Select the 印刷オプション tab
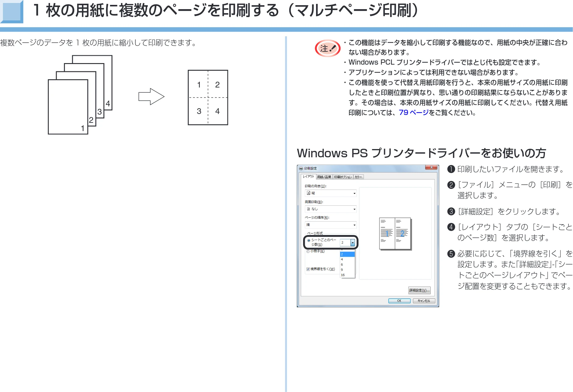573x392 pixels. tap(343, 177)
